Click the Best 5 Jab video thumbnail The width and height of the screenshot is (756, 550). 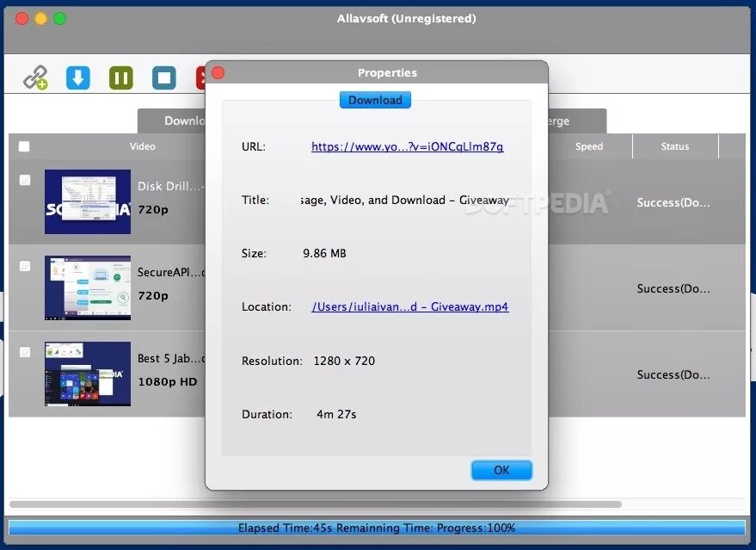[x=88, y=374]
